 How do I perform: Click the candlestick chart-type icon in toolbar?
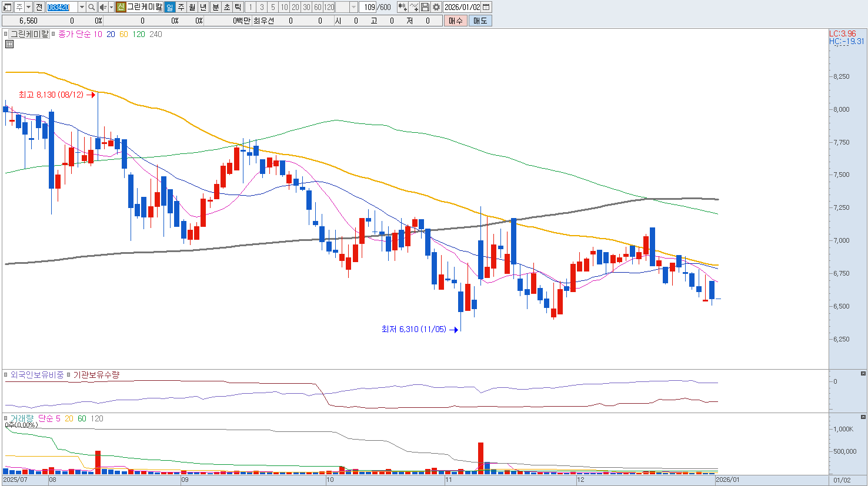pos(402,7)
